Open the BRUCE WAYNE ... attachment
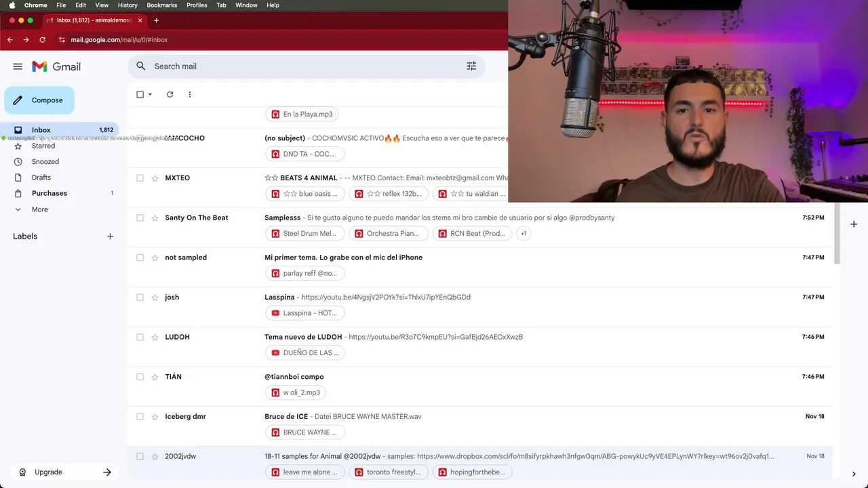This screenshot has height=488, width=868. (305, 432)
